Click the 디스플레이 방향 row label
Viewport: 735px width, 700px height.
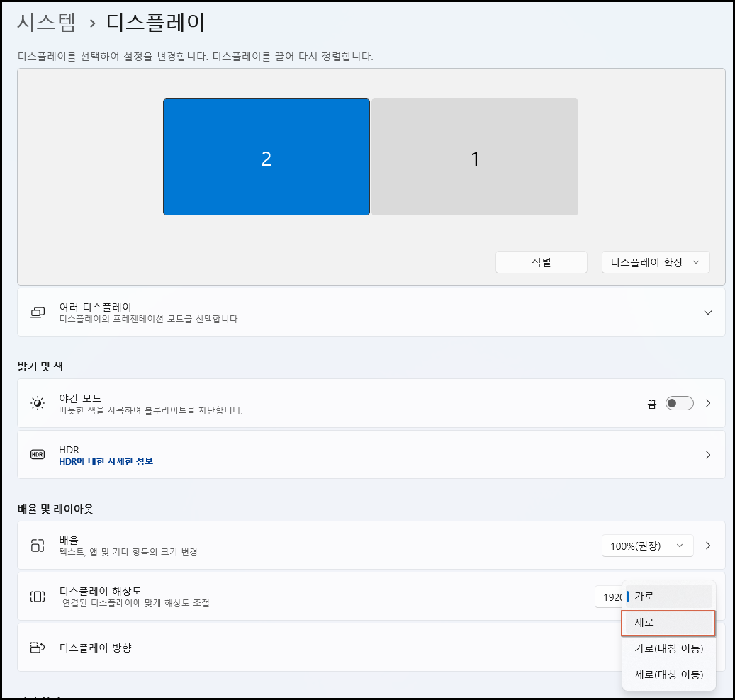click(x=95, y=648)
